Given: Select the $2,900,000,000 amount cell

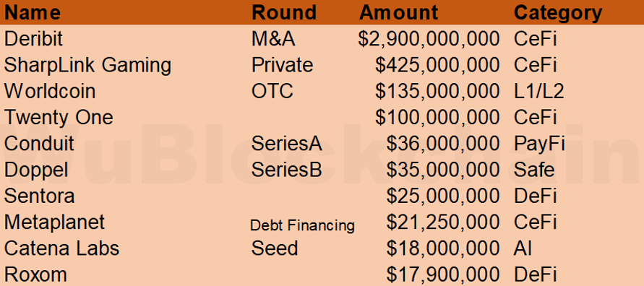Looking at the screenshot, I should point(429,40).
